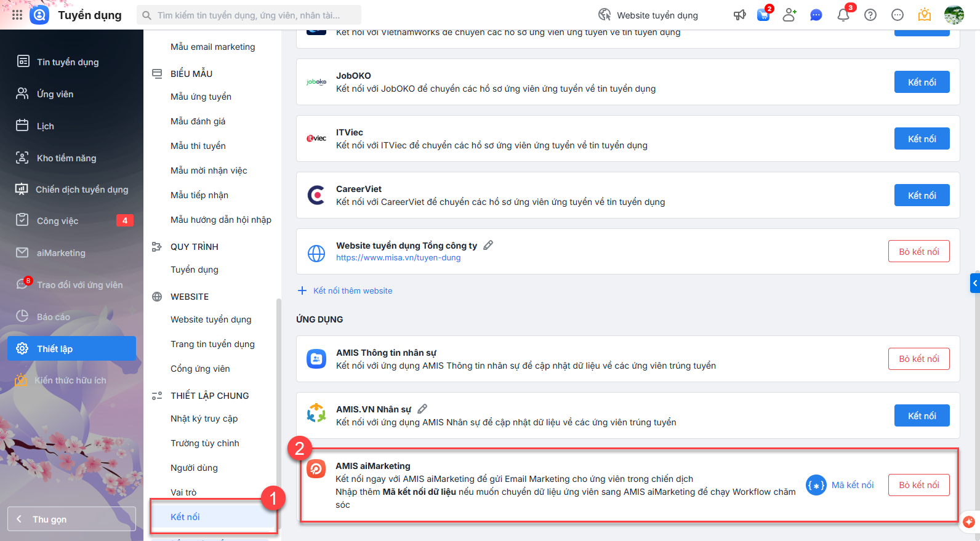Screen dimensions: 980x541
Task: Click the globe icon of Website tuyển dụng Tổng công ty
Action: click(316, 253)
